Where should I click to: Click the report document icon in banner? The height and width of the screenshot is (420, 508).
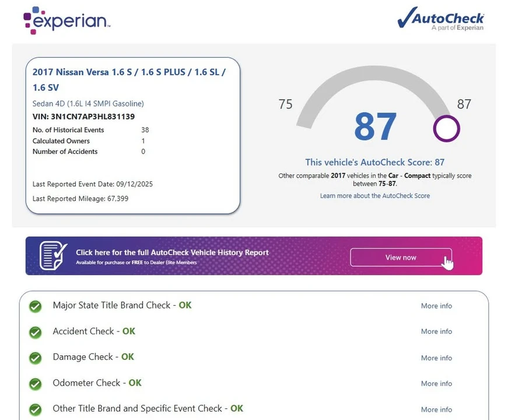click(x=53, y=256)
